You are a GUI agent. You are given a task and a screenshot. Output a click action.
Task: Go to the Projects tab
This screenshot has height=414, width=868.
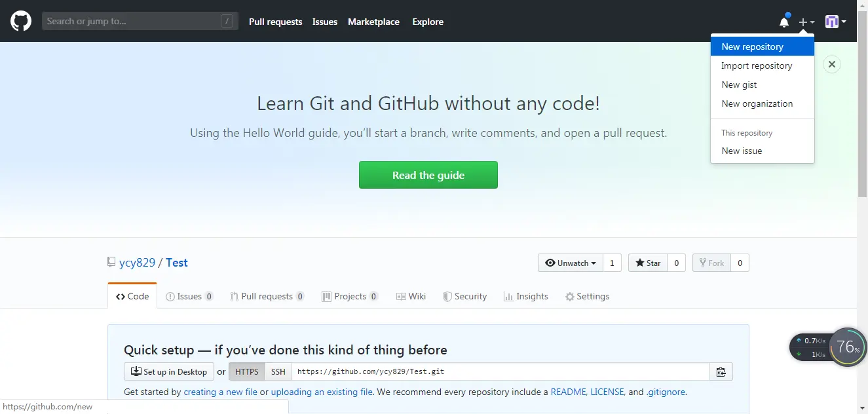click(350, 296)
